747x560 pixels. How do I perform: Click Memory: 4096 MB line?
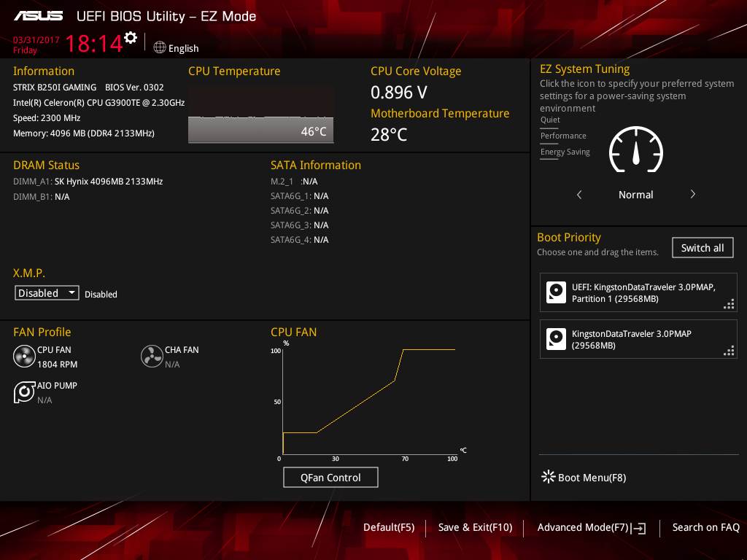pos(84,133)
